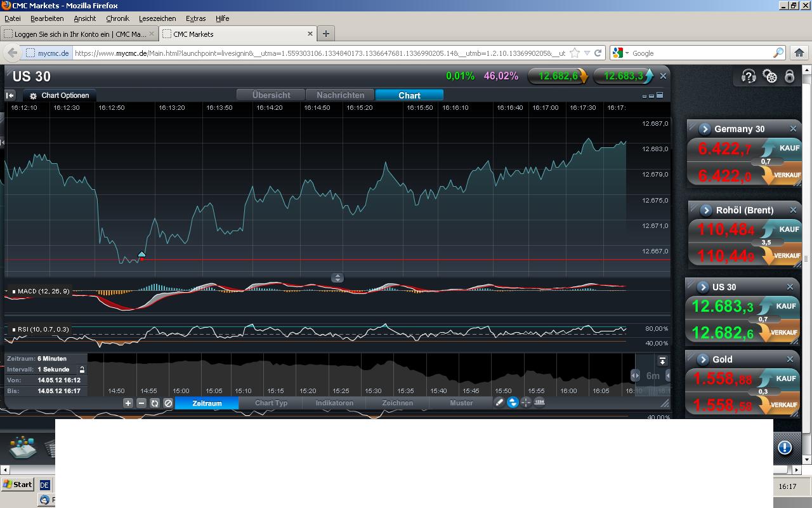Select the Indikatoren tab below the chart
This screenshot has width=812, height=508.
(334, 403)
